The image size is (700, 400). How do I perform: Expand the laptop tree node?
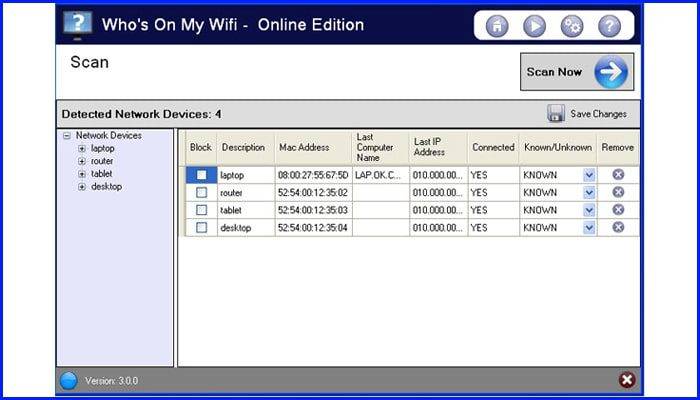tap(82, 149)
